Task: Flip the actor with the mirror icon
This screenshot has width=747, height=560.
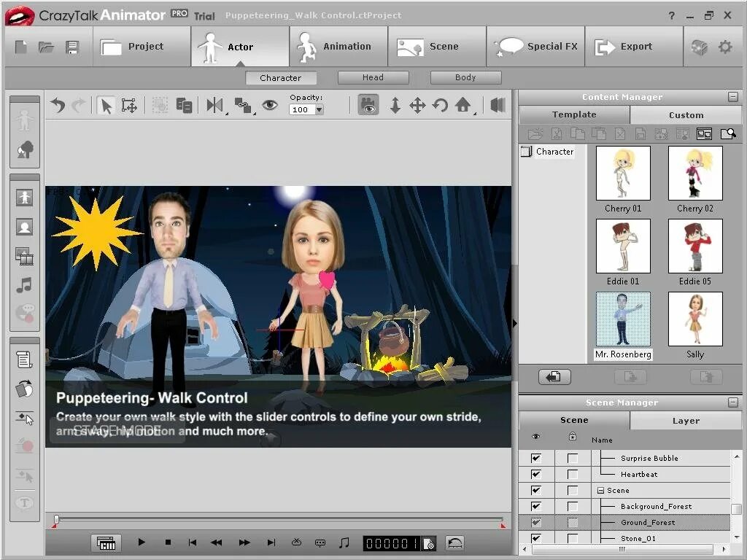Action: (x=215, y=105)
